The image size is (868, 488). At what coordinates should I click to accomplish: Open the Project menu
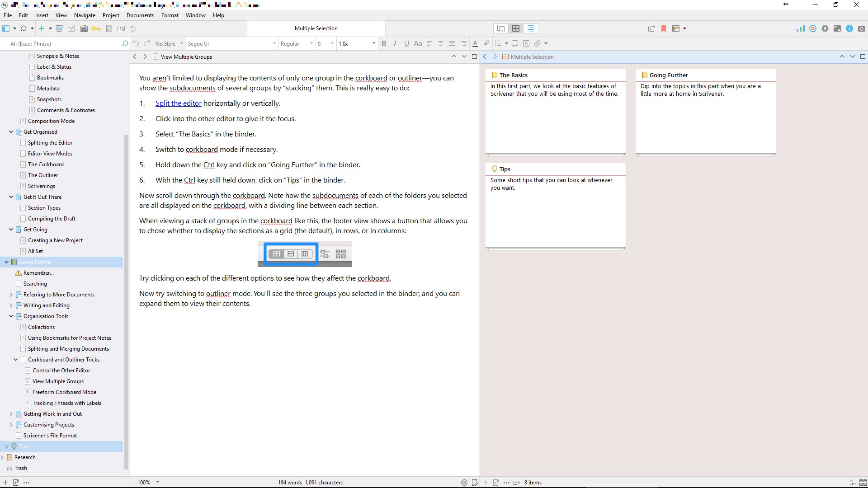pyautogui.click(x=111, y=15)
